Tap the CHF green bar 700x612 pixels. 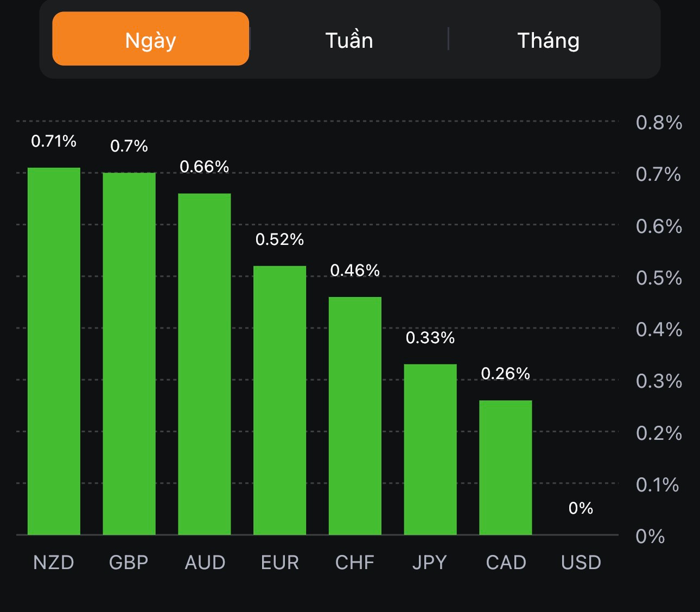[355, 415]
